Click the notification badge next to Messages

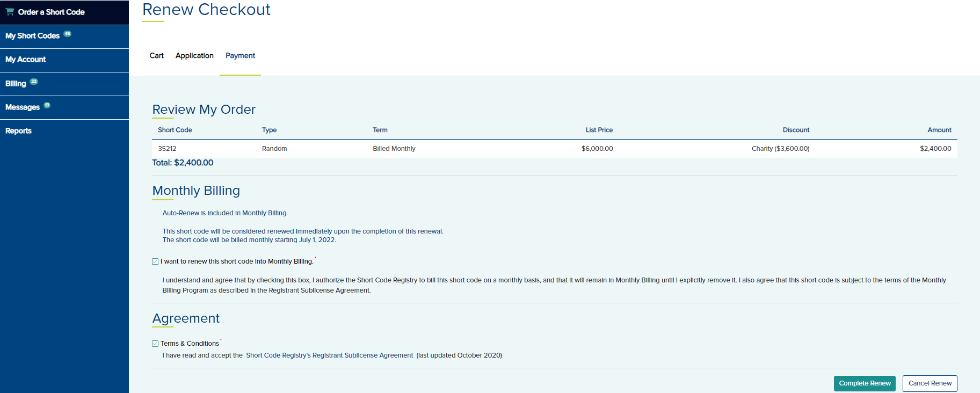pyautogui.click(x=47, y=105)
